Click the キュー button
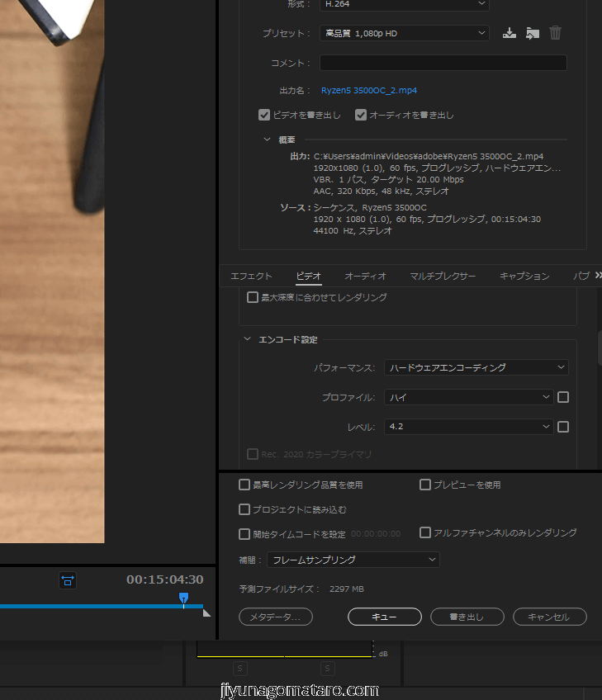Image resolution: width=602 pixels, height=700 pixels. (x=384, y=617)
